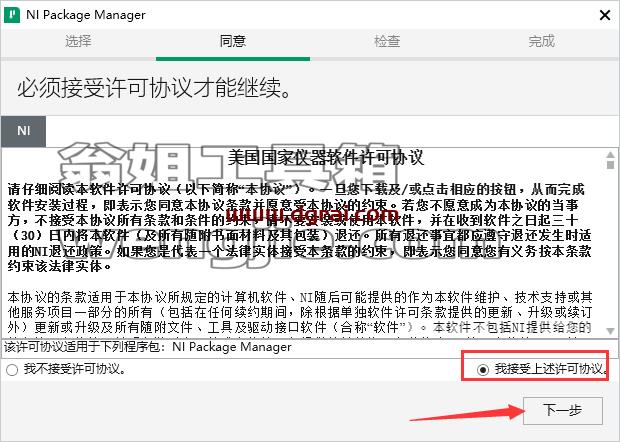Screen dimensions: 620x442
Task: Click the 下一步 button
Action: [563, 411]
